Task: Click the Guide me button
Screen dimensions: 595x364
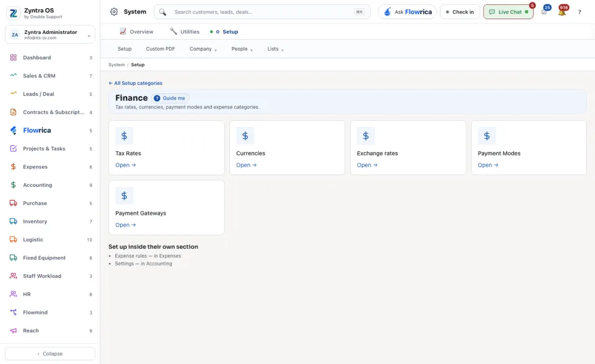Action: point(170,98)
